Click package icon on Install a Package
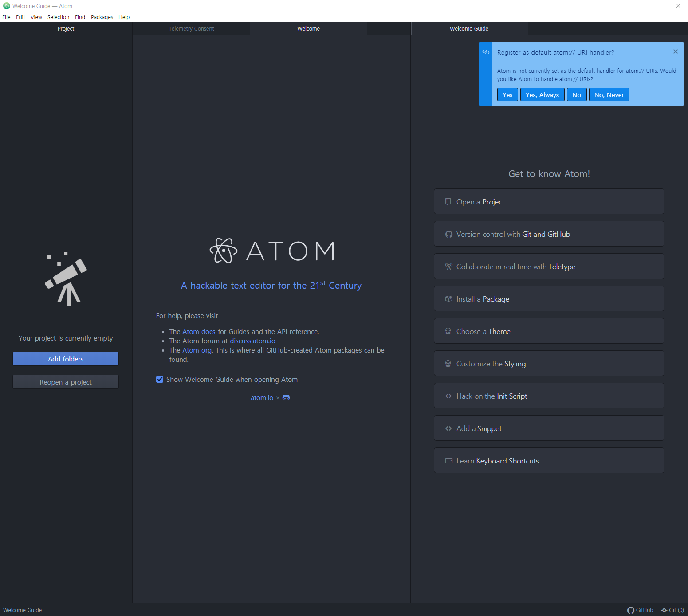The width and height of the screenshot is (688, 616). click(x=448, y=299)
